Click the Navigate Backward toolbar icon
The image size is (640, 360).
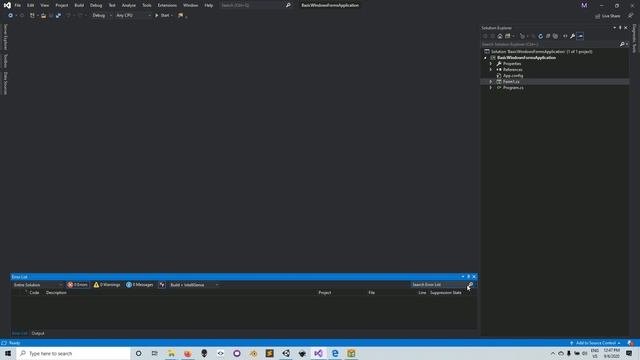pyautogui.click(x=11, y=16)
